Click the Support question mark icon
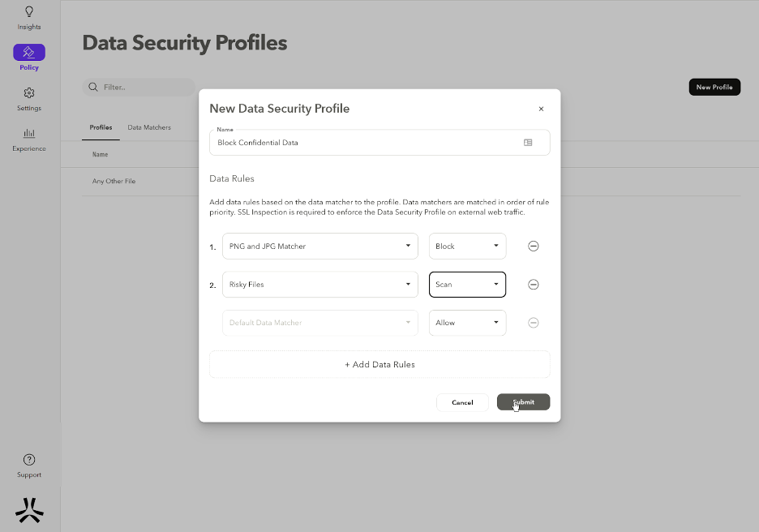This screenshot has height=532, width=759. click(x=29, y=460)
